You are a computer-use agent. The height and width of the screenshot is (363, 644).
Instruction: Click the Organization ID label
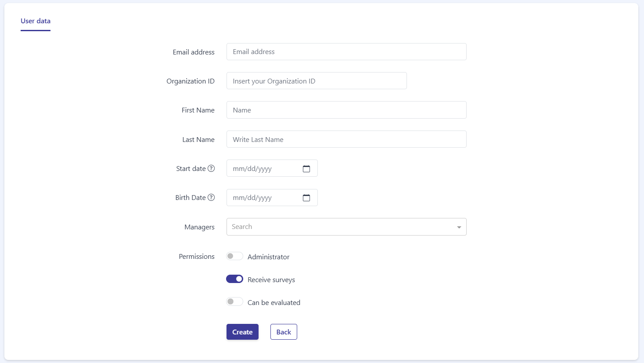tap(191, 81)
